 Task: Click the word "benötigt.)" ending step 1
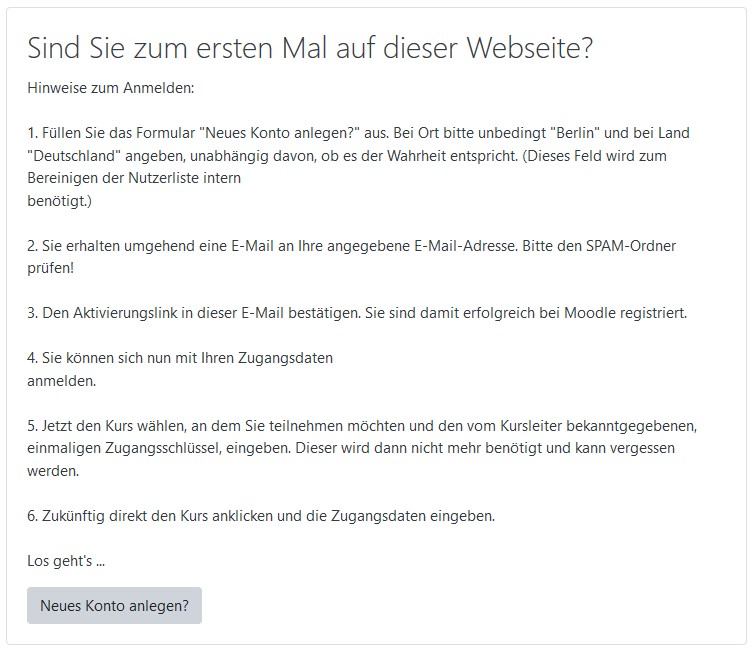pos(58,200)
